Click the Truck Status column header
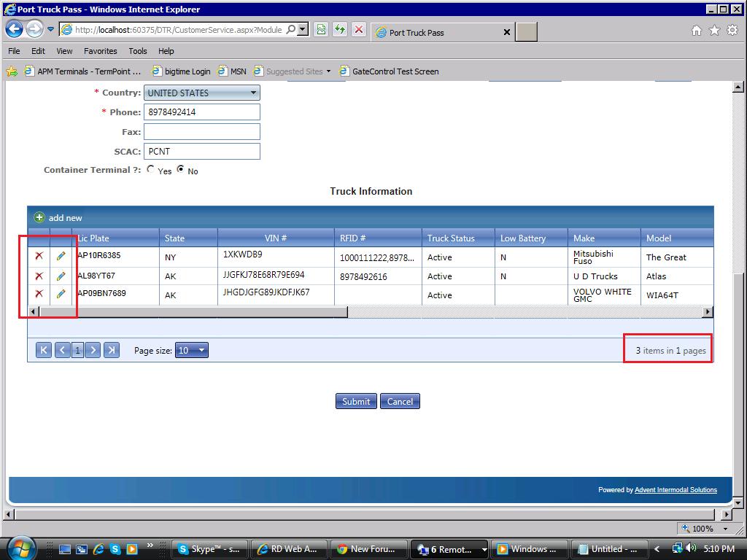Image resolution: width=747 pixels, height=560 pixels. tap(458, 238)
